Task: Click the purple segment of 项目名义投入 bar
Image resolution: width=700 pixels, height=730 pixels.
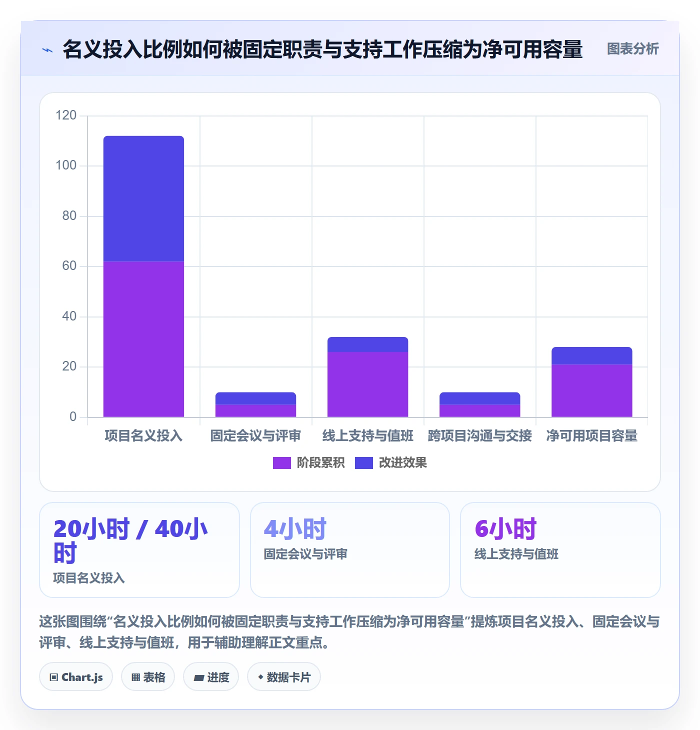Action: coord(144,339)
